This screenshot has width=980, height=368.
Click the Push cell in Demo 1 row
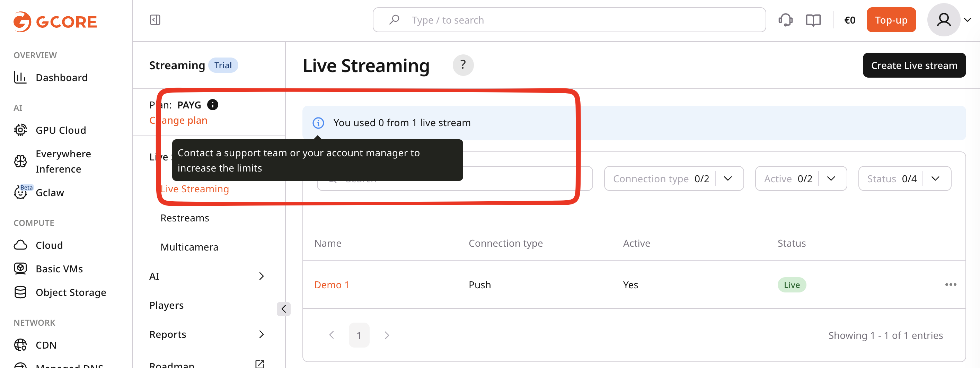pos(479,284)
